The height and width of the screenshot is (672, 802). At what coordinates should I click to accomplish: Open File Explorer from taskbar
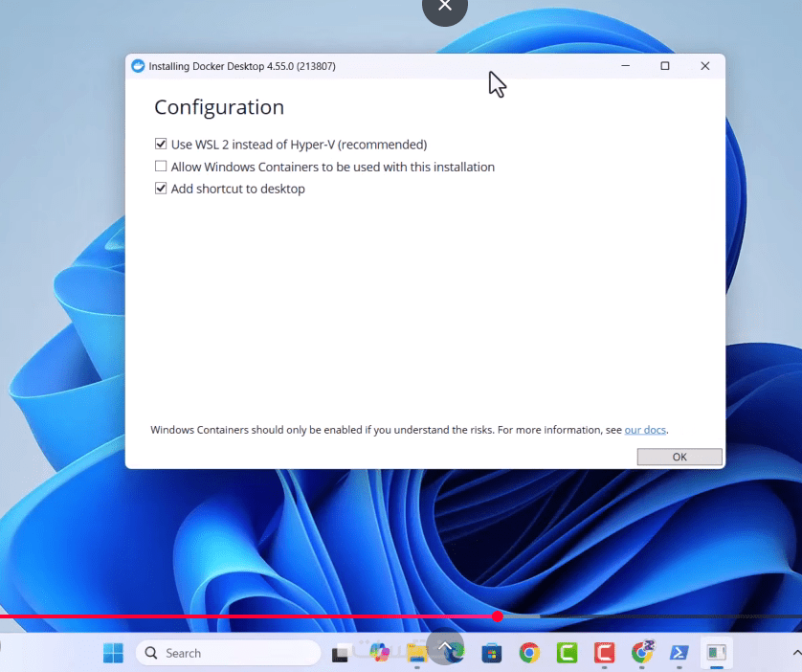pyautogui.click(x=417, y=653)
